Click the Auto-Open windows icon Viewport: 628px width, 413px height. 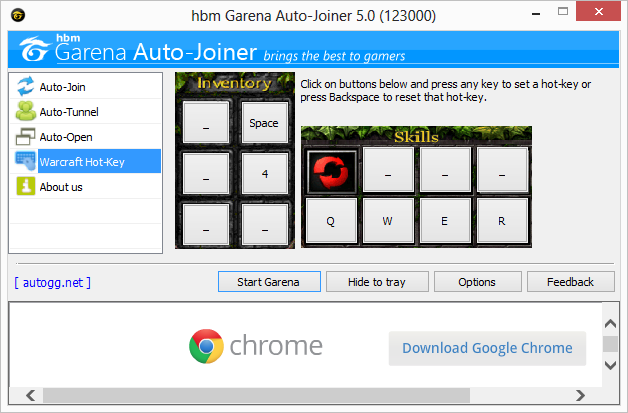point(26,137)
